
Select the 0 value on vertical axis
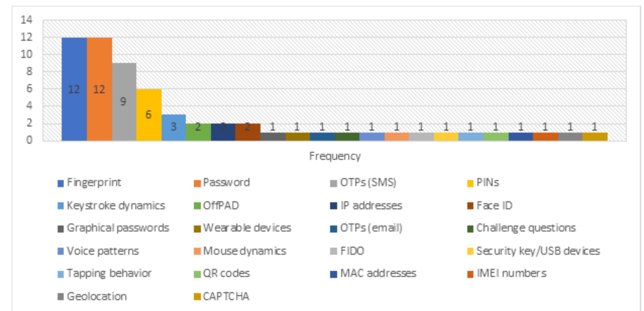pos(29,140)
